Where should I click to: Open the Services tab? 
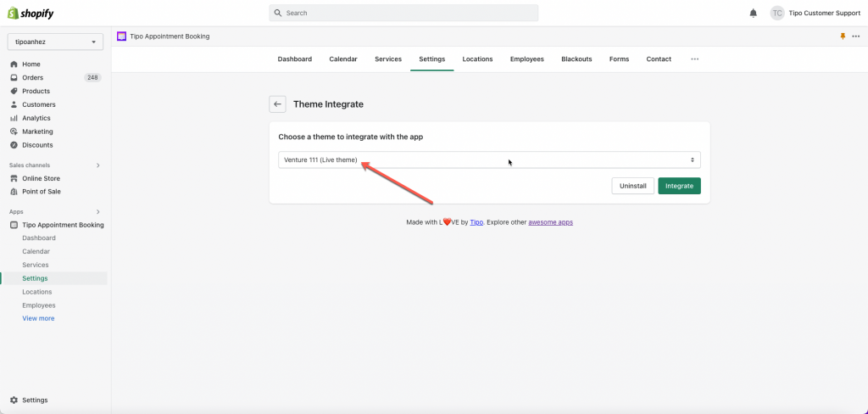(x=388, y=59)
